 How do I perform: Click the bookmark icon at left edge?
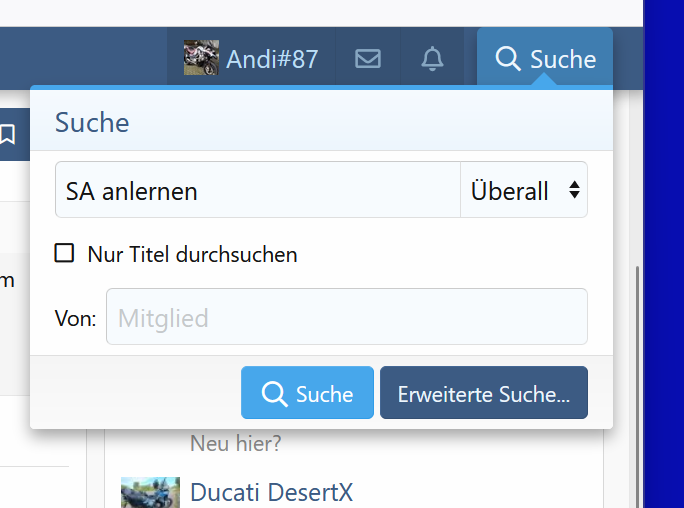point(7,134)
